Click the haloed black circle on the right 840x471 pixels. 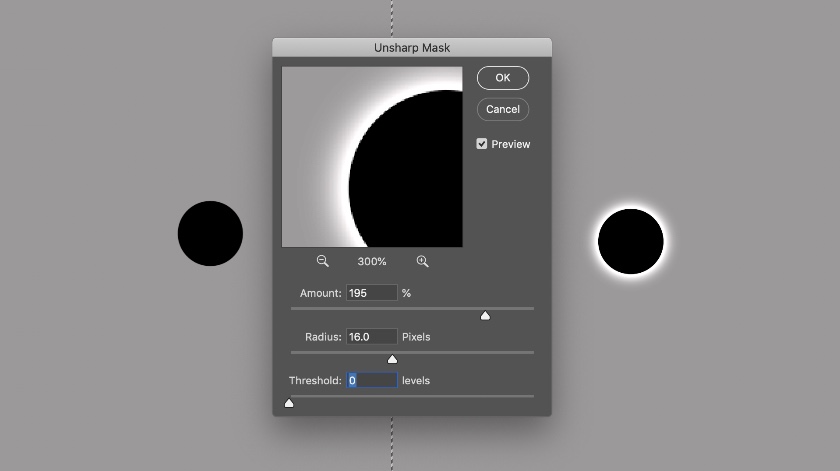[x=631, y=242]
